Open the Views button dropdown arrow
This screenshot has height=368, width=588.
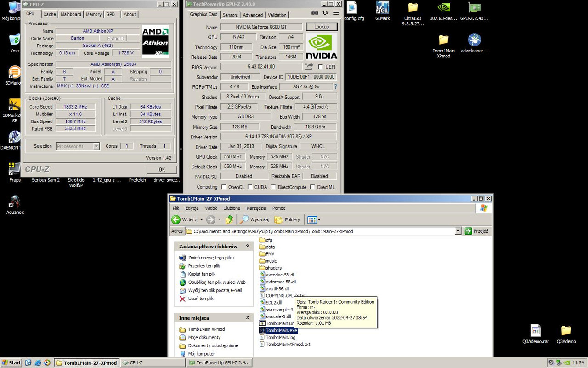pyautogui.click(x=319, y=220)
